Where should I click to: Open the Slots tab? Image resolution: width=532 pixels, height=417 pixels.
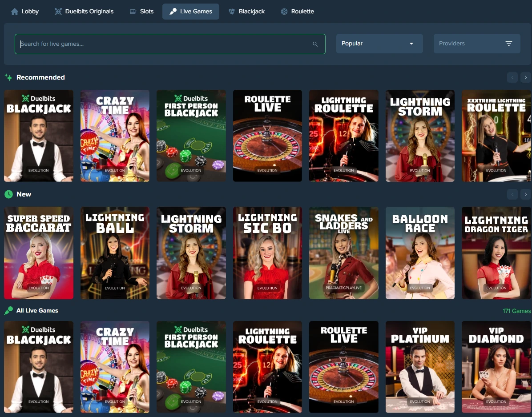[x=142, y=12]
